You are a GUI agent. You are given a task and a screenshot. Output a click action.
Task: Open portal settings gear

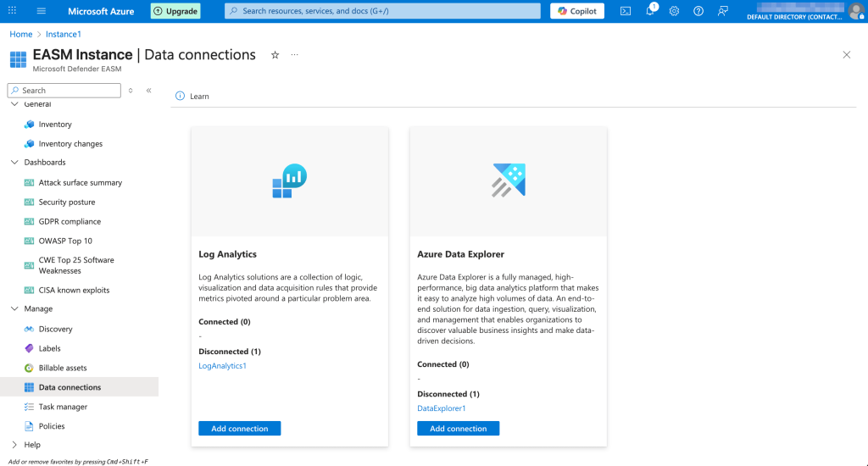[674, 11]
